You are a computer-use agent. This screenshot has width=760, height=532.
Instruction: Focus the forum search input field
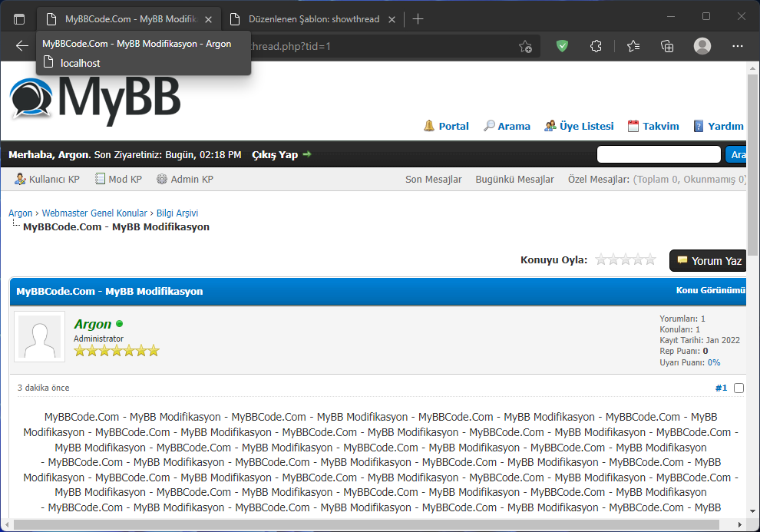point(659,154)
